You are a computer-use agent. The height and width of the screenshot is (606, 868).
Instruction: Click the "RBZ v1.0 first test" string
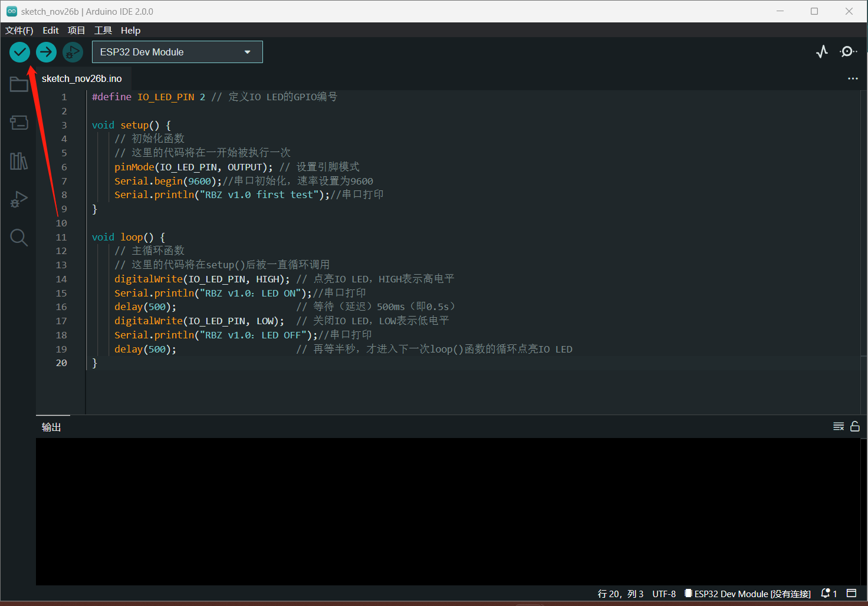click(259, 195)
